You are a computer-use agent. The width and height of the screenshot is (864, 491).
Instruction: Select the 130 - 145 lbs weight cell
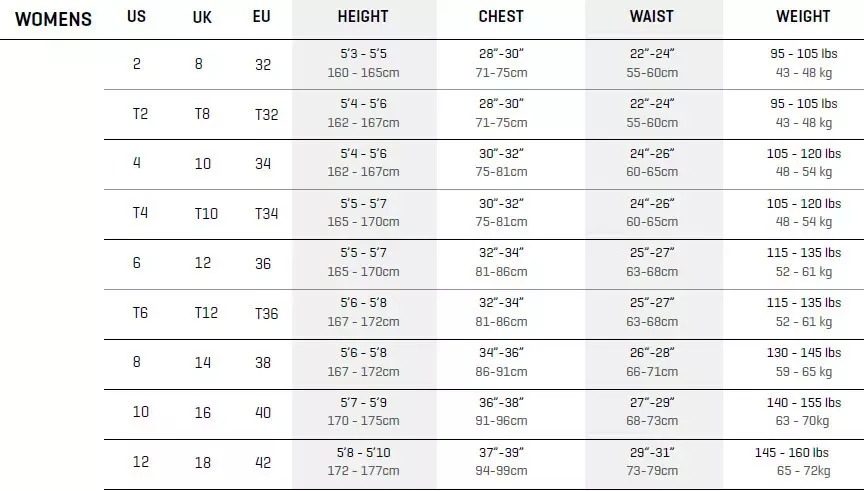[803, 353]
